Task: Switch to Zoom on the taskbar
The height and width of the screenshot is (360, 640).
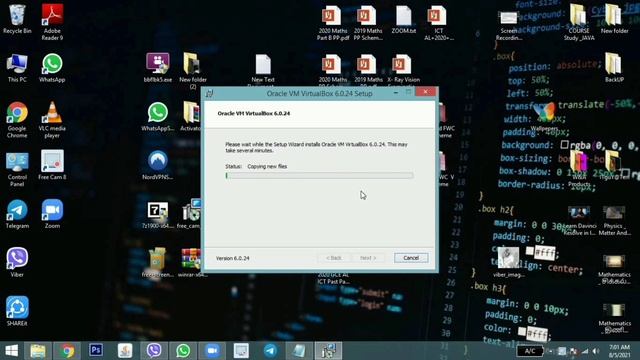Action: pos(212,351)
